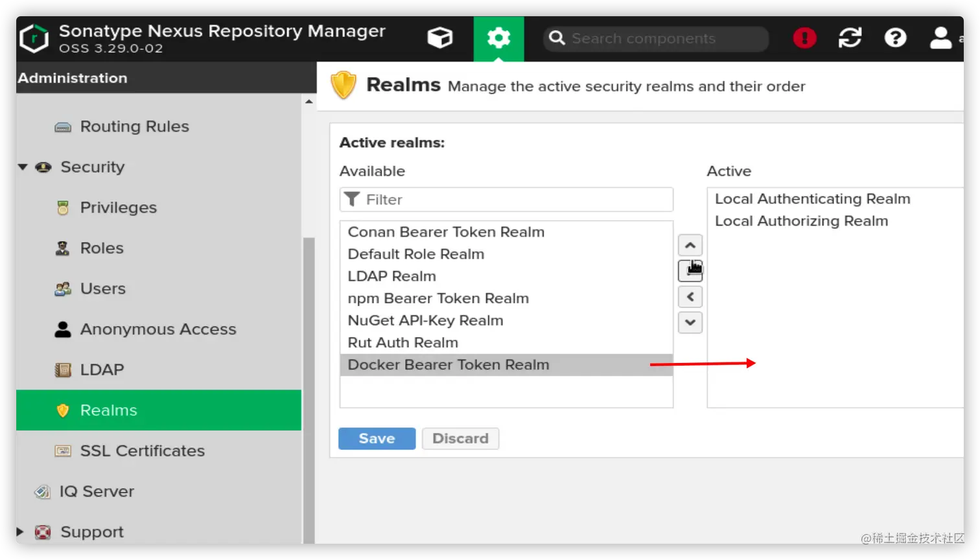Select Local Authorizing Realm

tap(835, 221)
